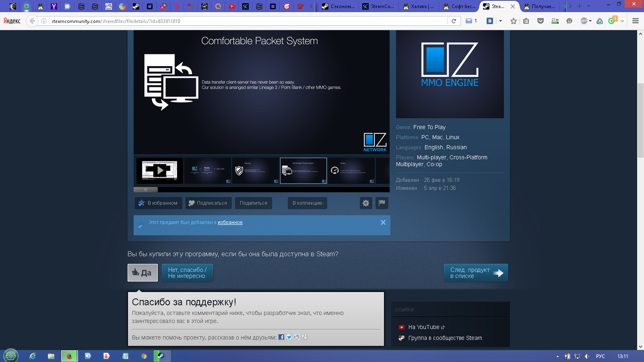Share the project on Twitter

coord(289,337)
